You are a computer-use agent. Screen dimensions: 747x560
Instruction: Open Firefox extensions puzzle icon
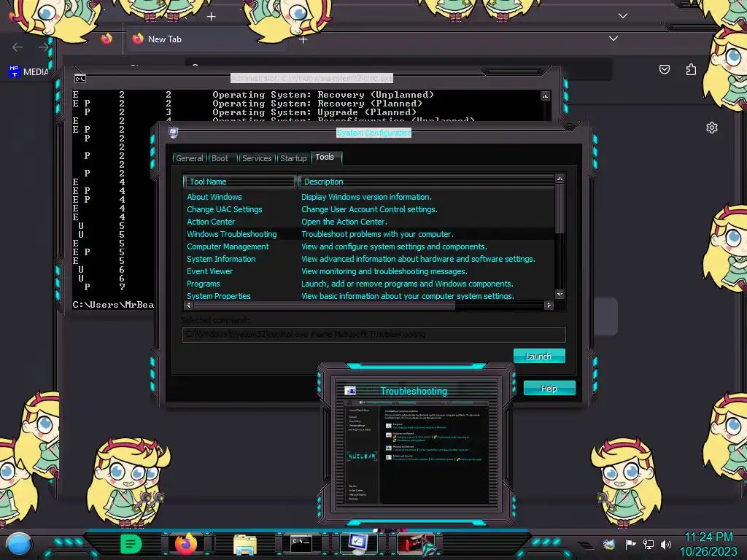pyautogui.click(x=691, y=69)
